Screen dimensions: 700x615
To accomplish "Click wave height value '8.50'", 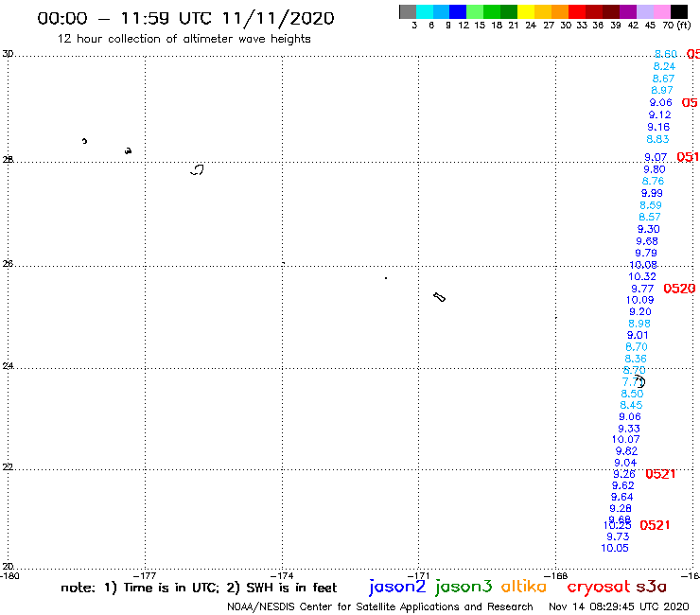I will click(x=632, y=394).
